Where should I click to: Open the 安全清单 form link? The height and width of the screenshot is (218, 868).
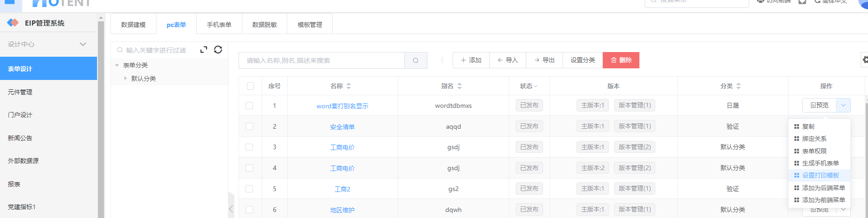point(342,126)
